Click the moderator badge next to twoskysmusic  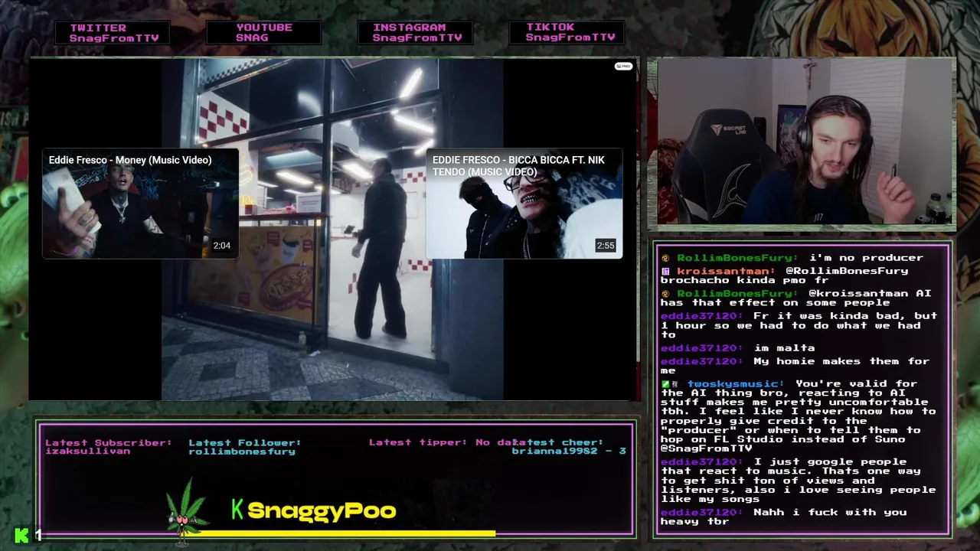point(665,384)
